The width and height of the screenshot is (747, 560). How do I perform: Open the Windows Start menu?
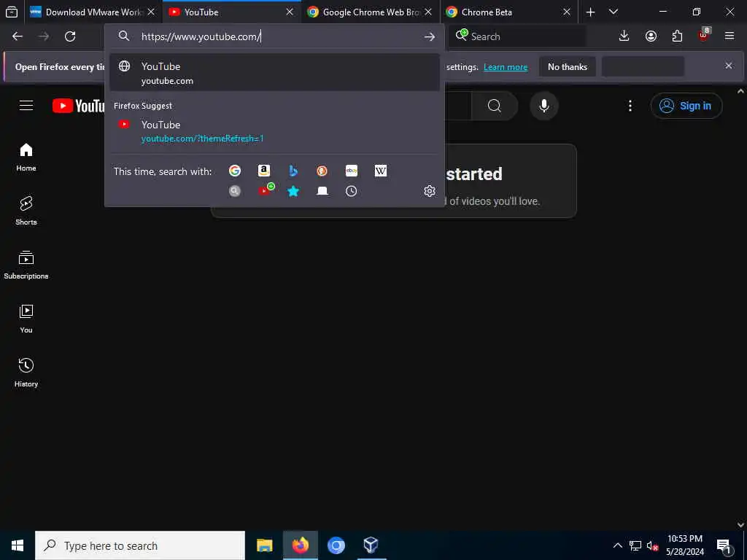(x=18, y=545)
